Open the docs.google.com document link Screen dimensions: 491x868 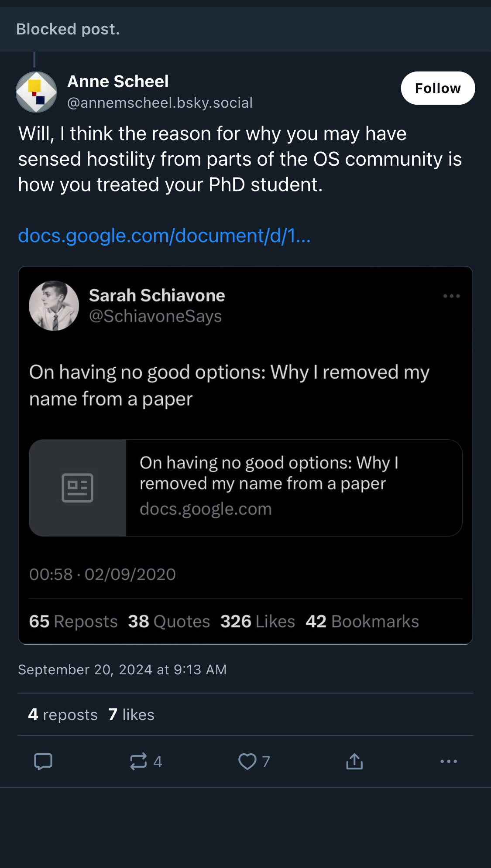[x=164, y=236]
